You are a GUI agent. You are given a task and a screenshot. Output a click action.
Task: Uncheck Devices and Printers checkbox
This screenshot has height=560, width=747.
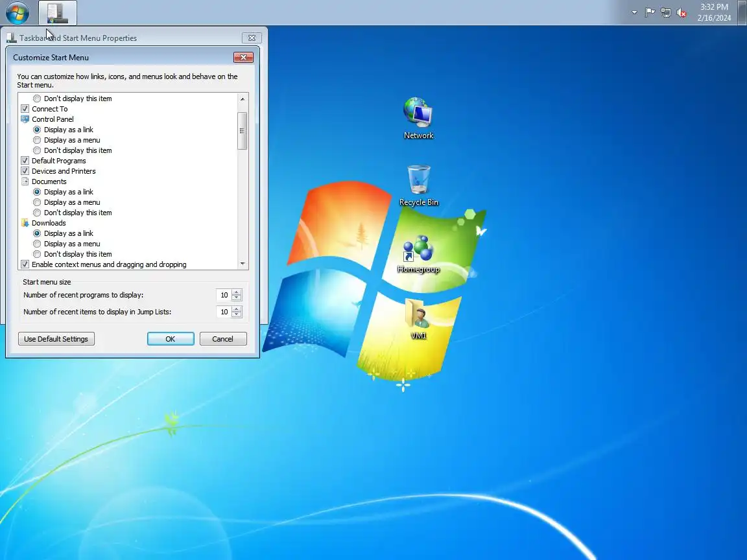(25, 171)
